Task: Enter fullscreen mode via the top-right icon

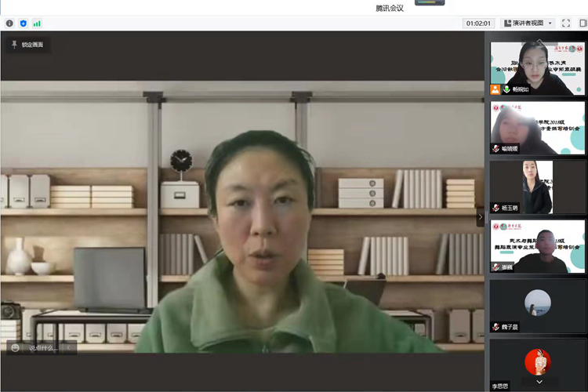Action: point(566,24)
